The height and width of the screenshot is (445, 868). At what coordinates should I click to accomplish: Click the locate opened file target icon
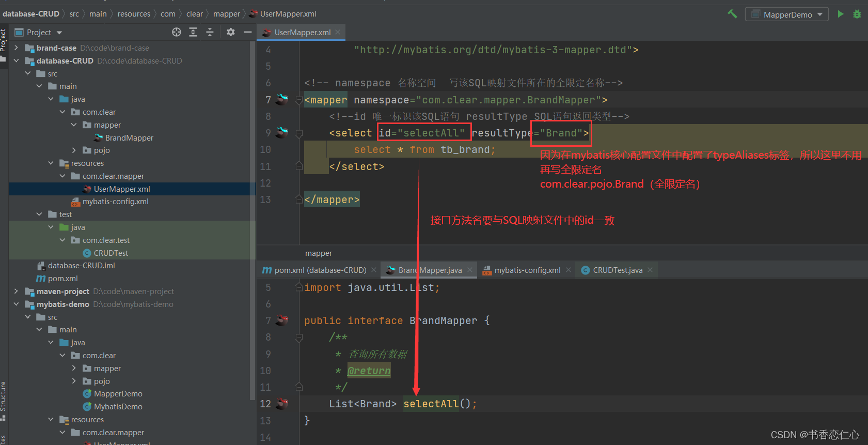click(177, 32)
